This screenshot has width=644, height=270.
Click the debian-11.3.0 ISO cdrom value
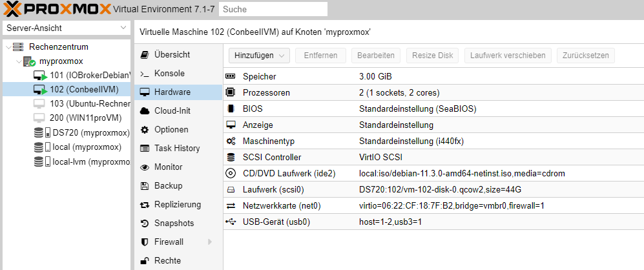click(x=462, y=173)
